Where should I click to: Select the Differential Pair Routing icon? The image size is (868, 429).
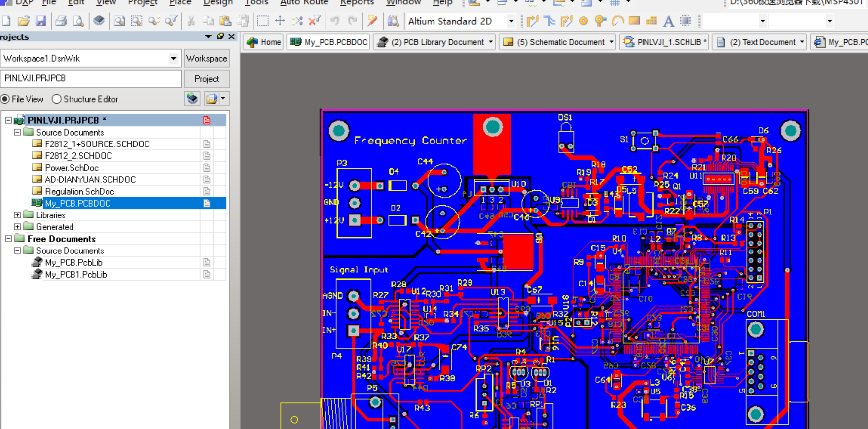point(566,21)
